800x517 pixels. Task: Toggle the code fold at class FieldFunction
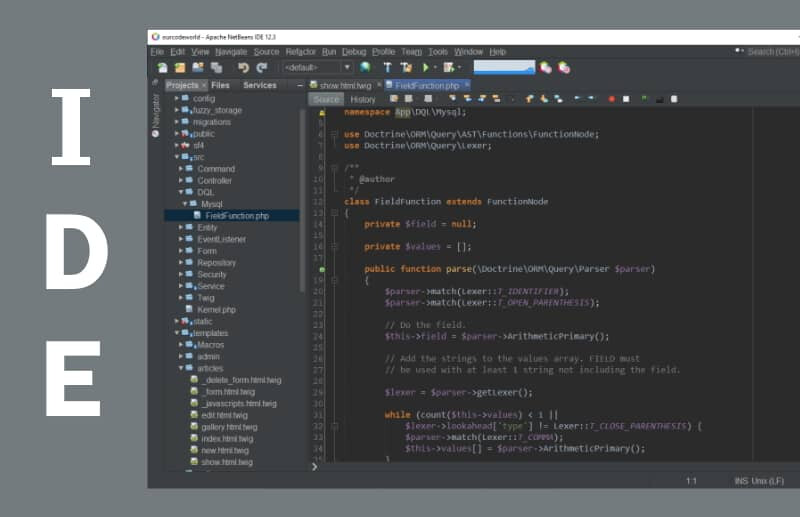(x=334, y=213)
